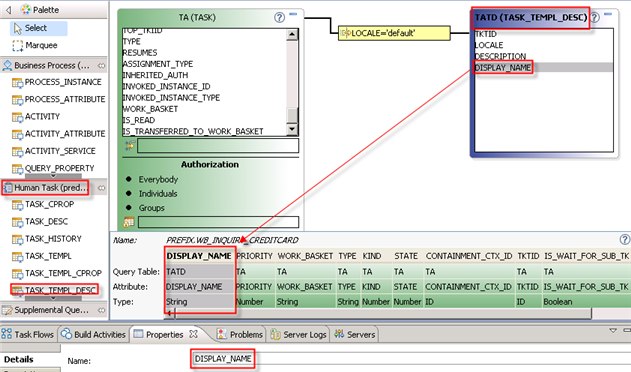The width and height of the screenshot is (631, 372).
Task: Select the TASK_HISTORY table entry
Action: pos(47,239)
